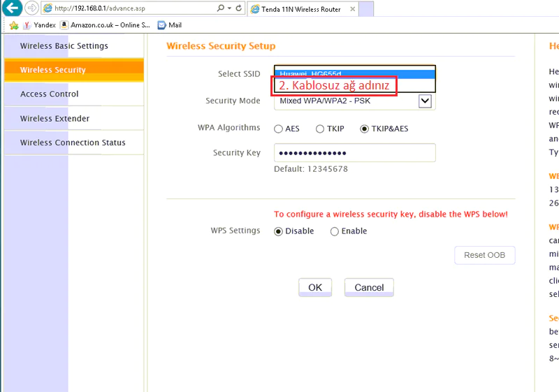Select the TKIP algorithm radio button
This screenshot has height=392, width=559.
pyautogui.click(x=320, y=129)
